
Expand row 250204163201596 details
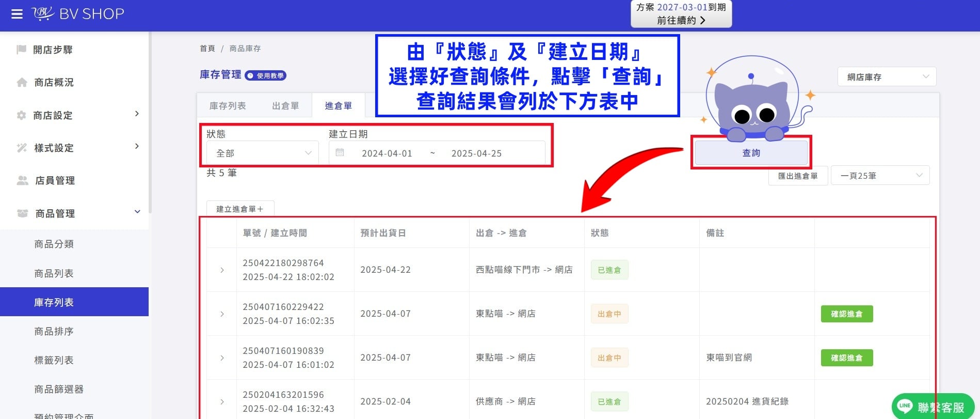click(222, 402)
